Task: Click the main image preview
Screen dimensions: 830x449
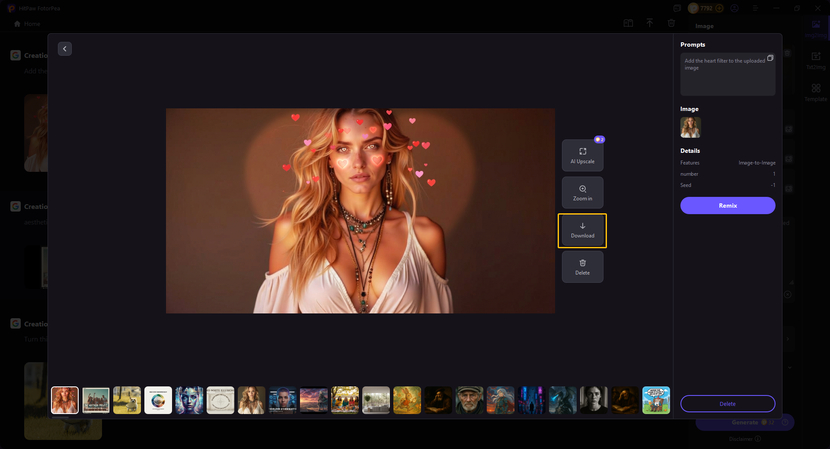Action: click(x=360, y=210)
